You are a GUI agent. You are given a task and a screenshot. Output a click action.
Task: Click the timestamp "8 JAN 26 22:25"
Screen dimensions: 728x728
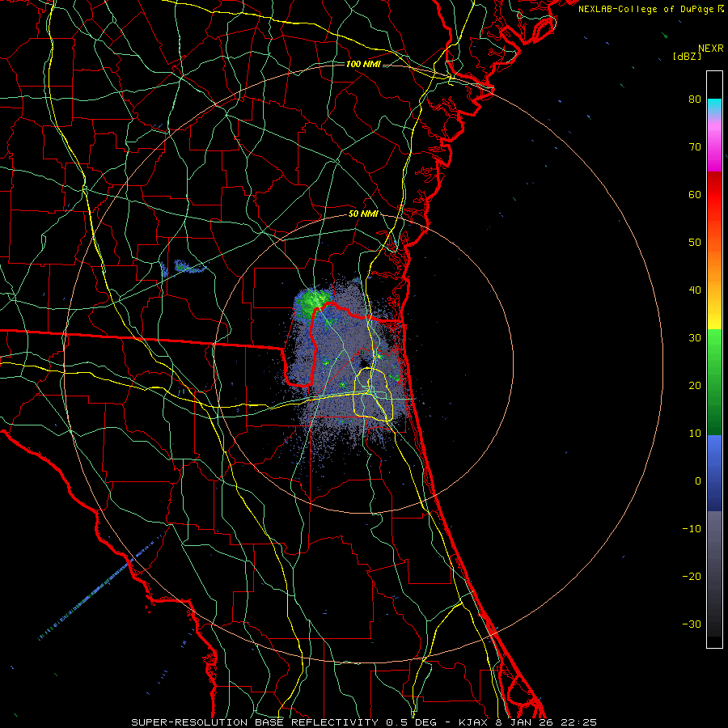547,722
